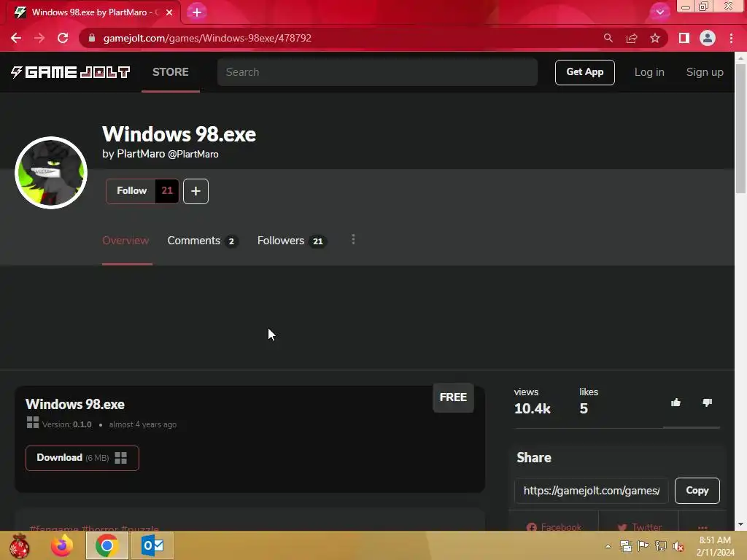Open Chrome profile avatar
Image resolution: width=747 pixels, height=560 pixels.
pyautogui.click(x=708, y=38)
